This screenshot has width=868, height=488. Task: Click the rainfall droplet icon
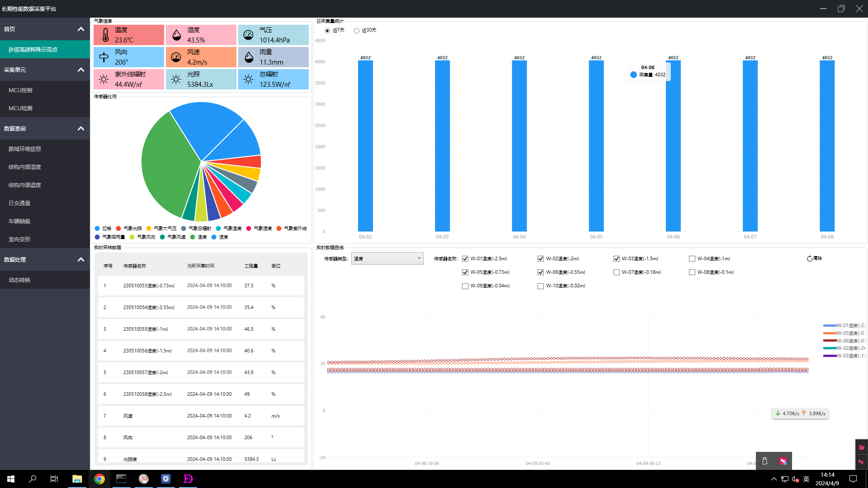click(249, 57)
